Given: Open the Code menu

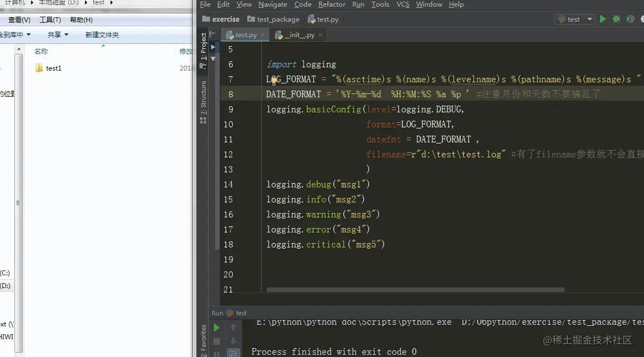Looking at the screenshot, I should [x=303, y=4].
